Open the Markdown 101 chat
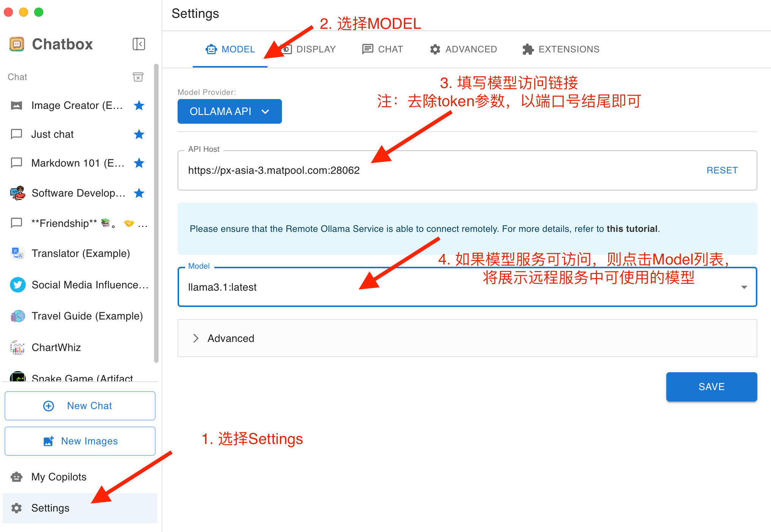This screenshot has width=771, height=532. (x=78, y=163)
